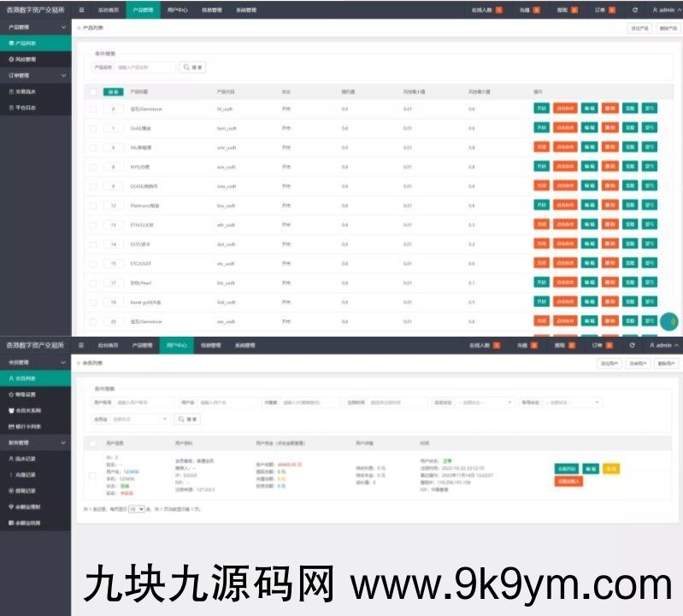Open 充值记录 in the sidebar
The height and width of the screenshot is (616, 683).
click(x=25, y=474)
